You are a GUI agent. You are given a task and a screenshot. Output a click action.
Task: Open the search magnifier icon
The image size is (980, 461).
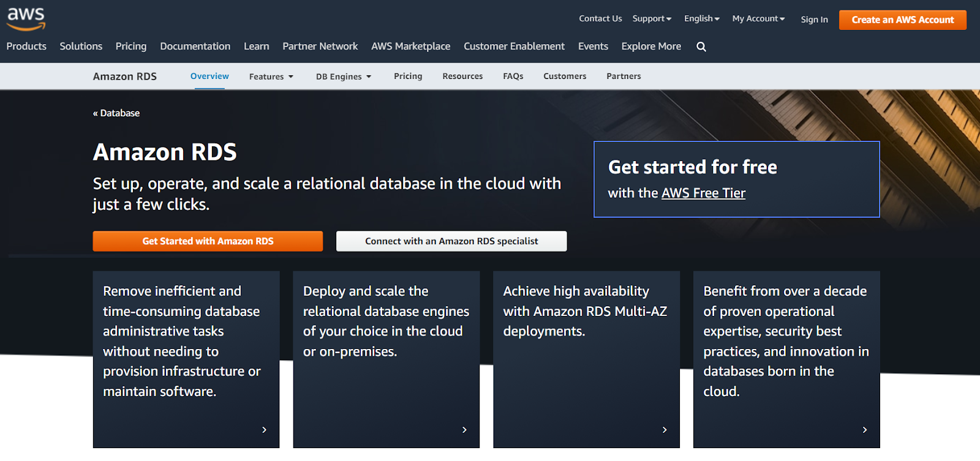(701, 47)
